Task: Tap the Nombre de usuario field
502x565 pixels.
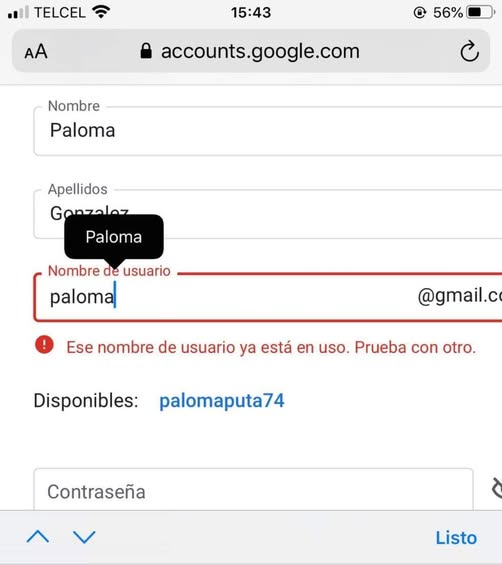Action: pos(268,297)
